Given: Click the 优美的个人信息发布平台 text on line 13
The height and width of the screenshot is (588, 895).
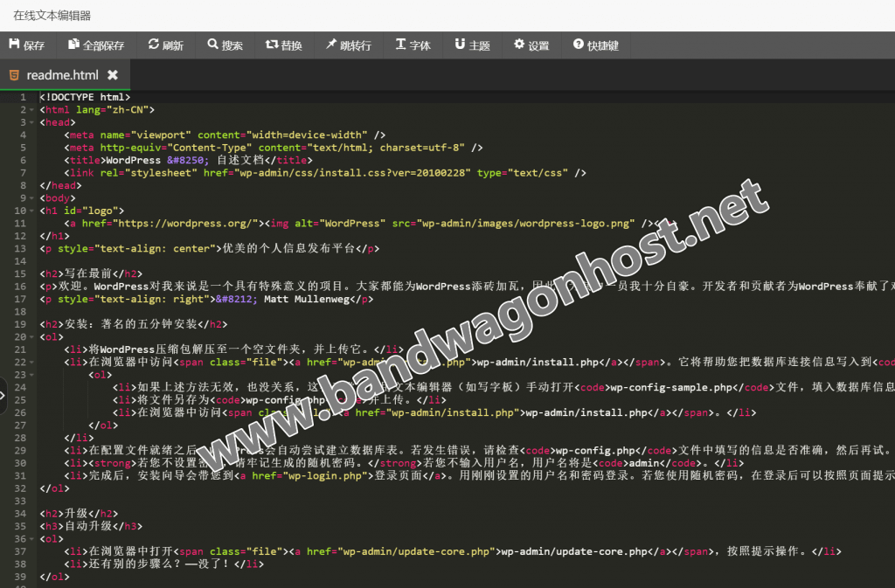Looking at the screenshot, I should tap(288, 249).
